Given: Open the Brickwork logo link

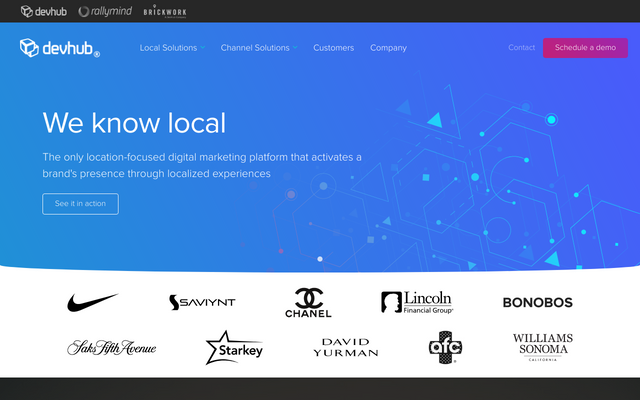Looking at the screenshot, I should (x=165, y=11).
